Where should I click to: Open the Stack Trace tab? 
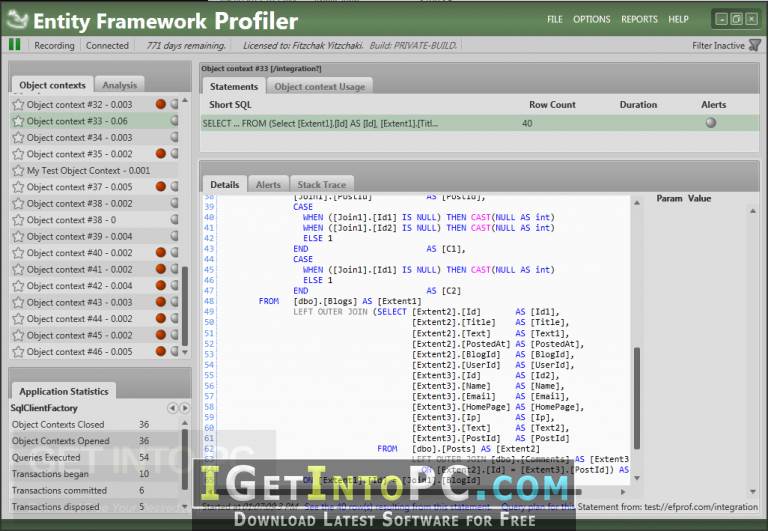click(322, 185)
